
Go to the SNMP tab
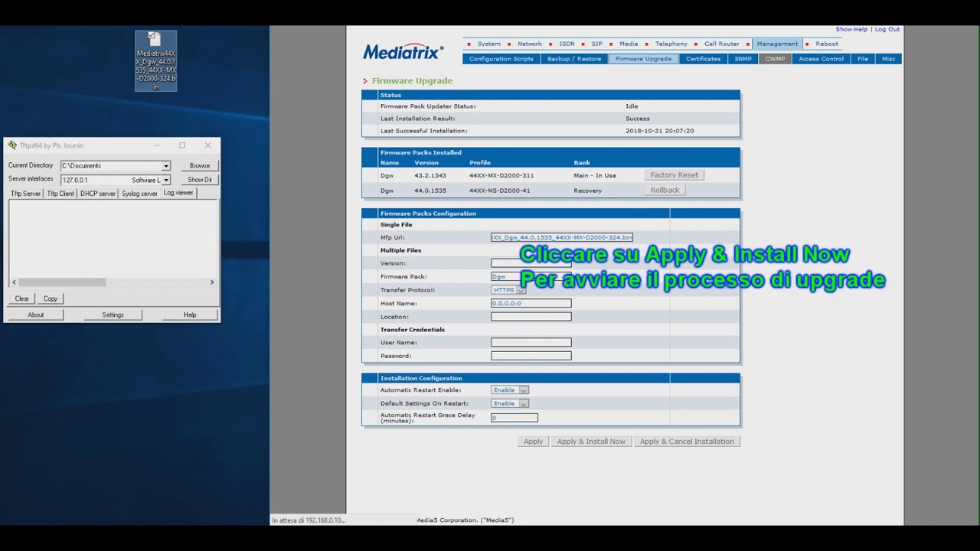(x=743, y=59)
